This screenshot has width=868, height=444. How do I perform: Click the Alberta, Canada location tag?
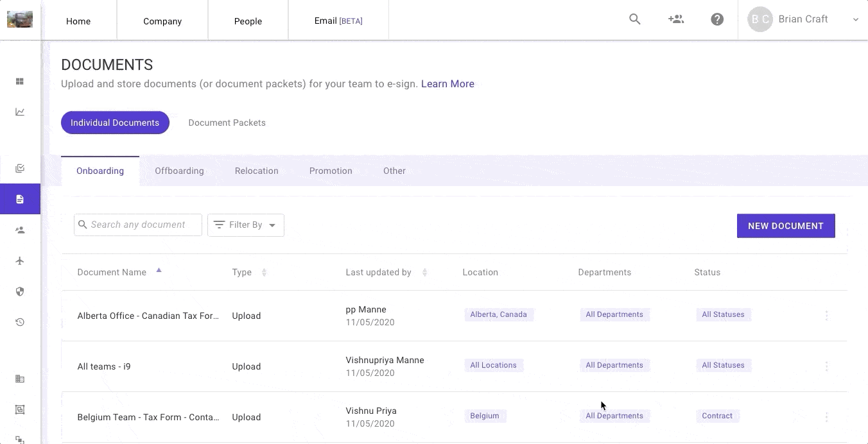point(499,314)
